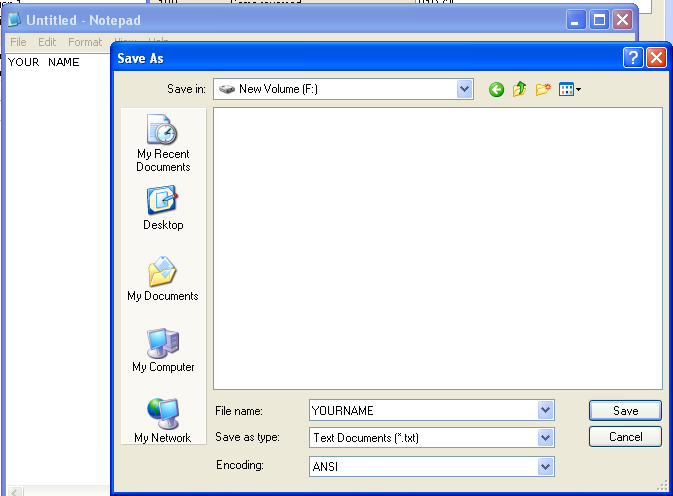Open the Edit menu in Notepad

(47, 42)
